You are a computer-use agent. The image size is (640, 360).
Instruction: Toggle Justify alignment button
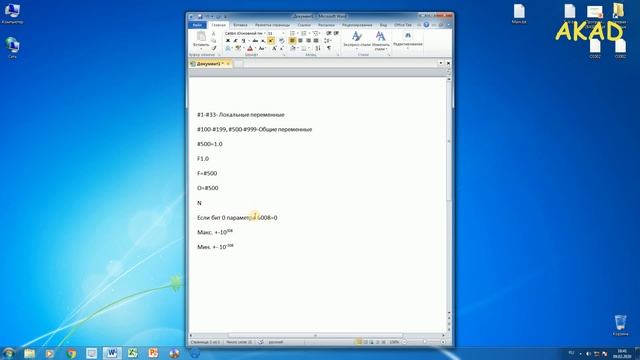click(316, 40)
